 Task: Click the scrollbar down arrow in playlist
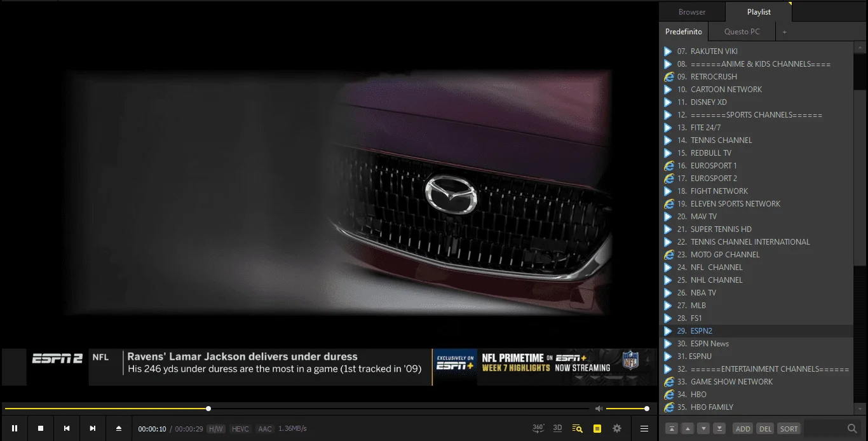tap(860, 409)
